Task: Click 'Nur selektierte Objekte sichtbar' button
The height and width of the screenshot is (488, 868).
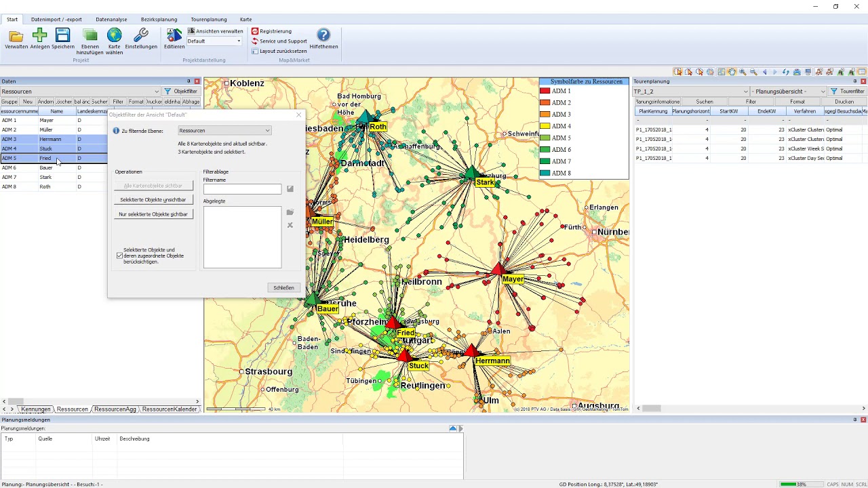Action: (153, 214)
